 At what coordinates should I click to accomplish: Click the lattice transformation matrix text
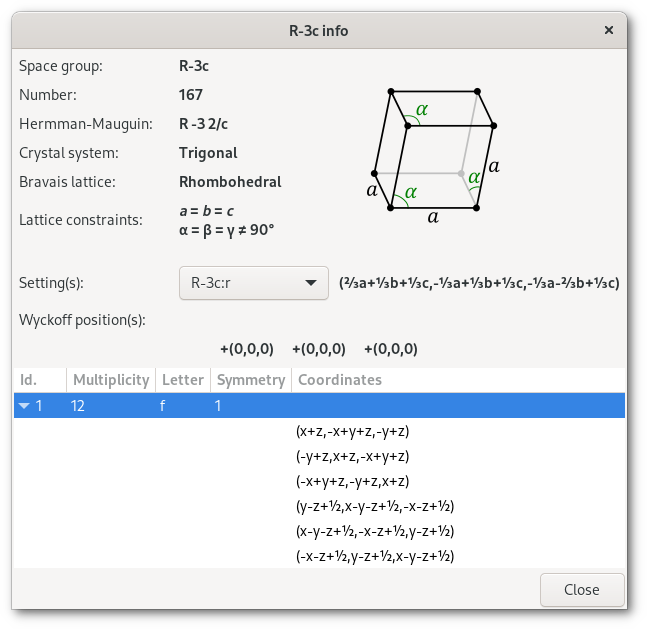point(479,283)
